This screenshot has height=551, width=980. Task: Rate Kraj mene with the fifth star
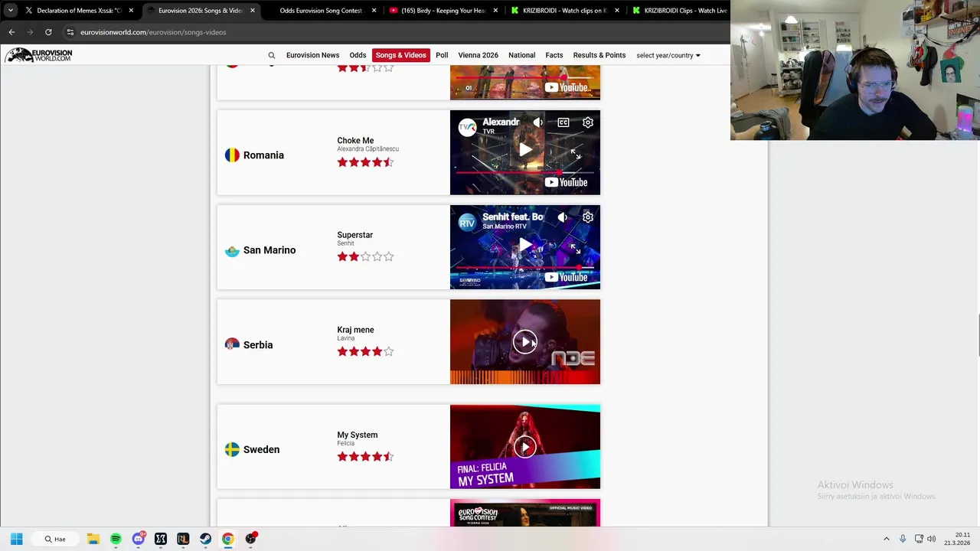(388, 351)
